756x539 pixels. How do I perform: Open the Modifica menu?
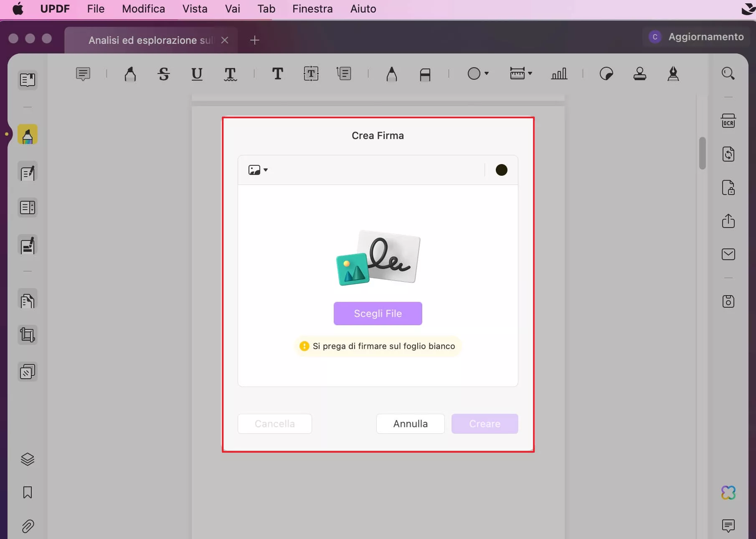coord(143,9)
